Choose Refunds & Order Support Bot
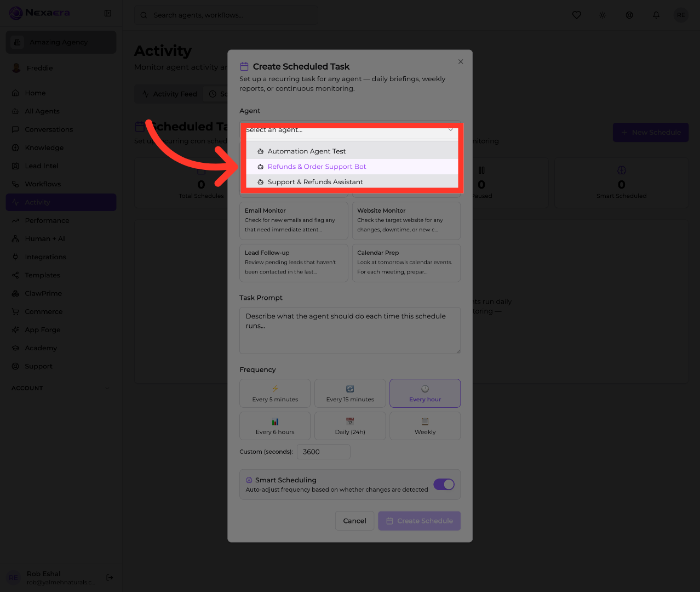700x592 pixels. 352,167
